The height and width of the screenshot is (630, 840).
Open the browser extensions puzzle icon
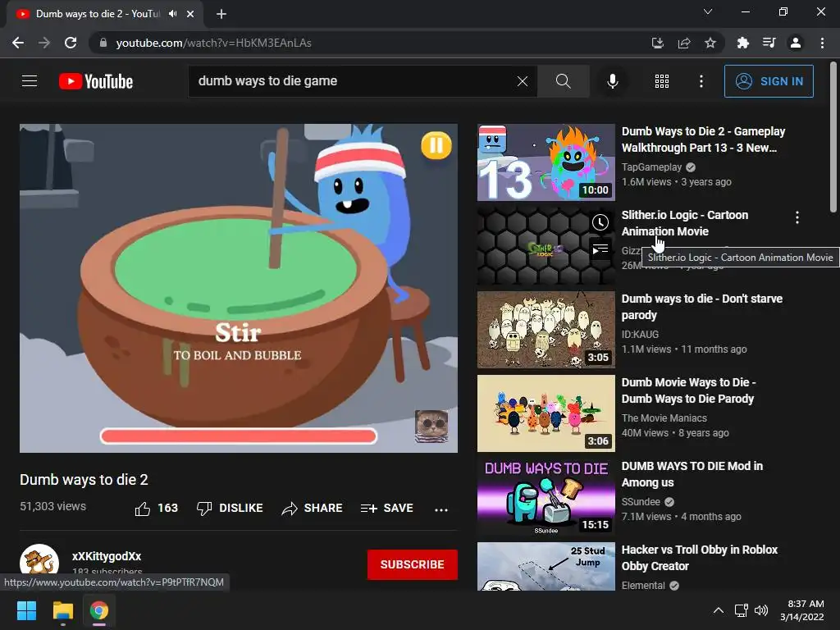pyautogui.click(x=742, y=43)
